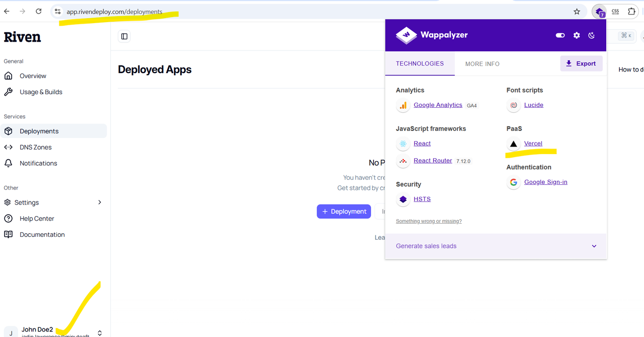Click the John Doe2 avatar initial

point(11,332)
